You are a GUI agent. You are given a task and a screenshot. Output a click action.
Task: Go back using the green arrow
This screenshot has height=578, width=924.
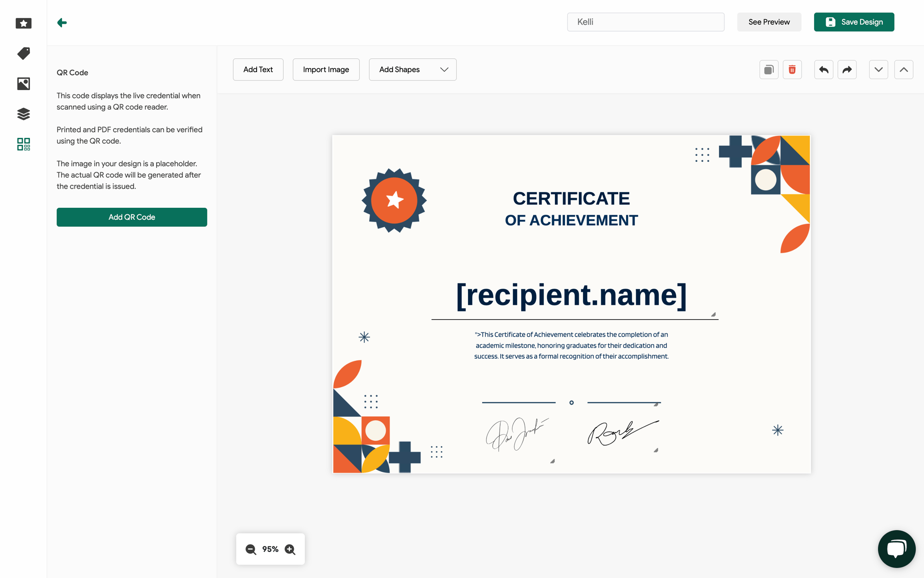[x=62, y=23]
